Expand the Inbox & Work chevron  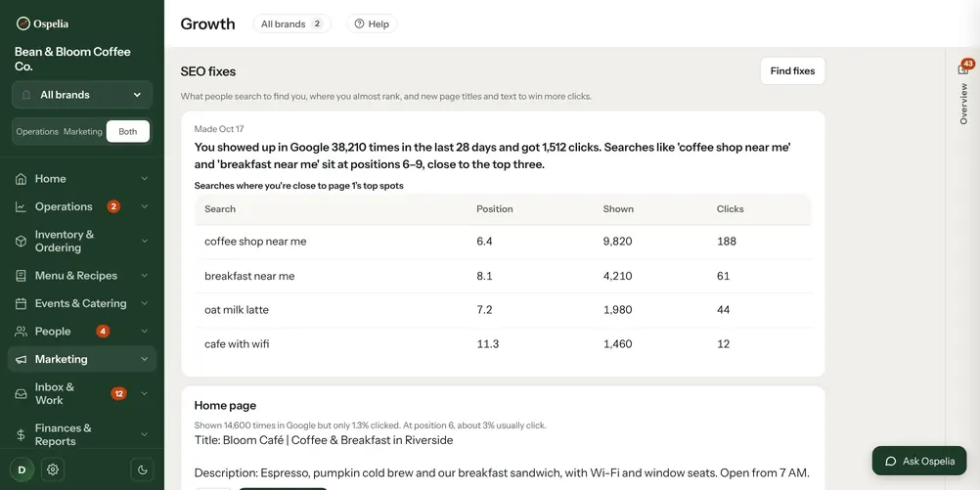(x=145, y=394)
